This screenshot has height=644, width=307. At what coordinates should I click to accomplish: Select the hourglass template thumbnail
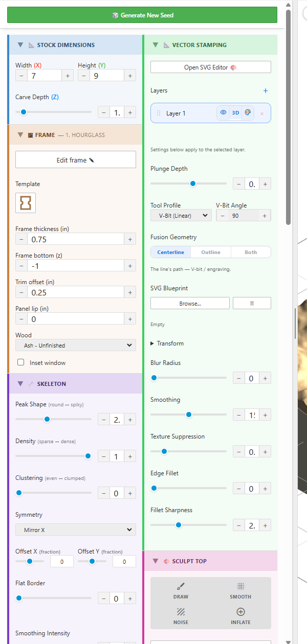coord(26,202)
